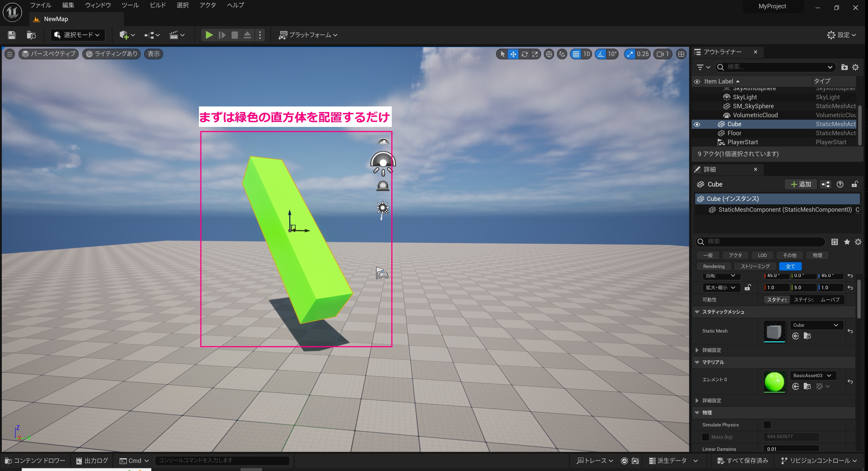The image size is (868, 471).
Task: Open the Blueprints toolbar icon
Action: [149, 35]
